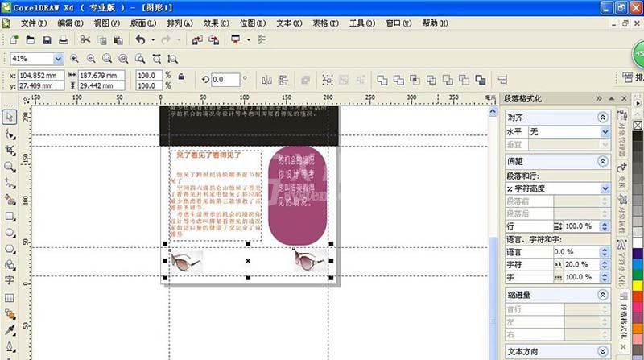Select the Rectangle tool in toolbox
The height and width of the screenshot is (360, 644).
(x=10, y=216)
